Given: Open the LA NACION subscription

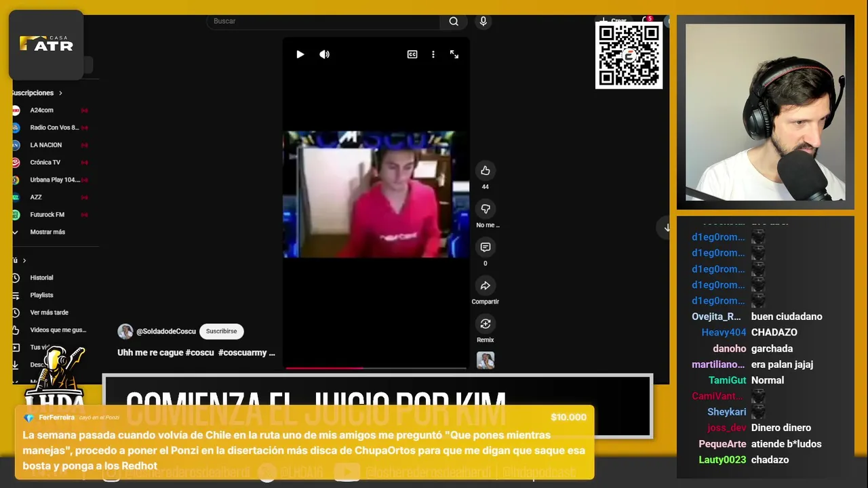Looking at the screenshot, I should (46, 145).
